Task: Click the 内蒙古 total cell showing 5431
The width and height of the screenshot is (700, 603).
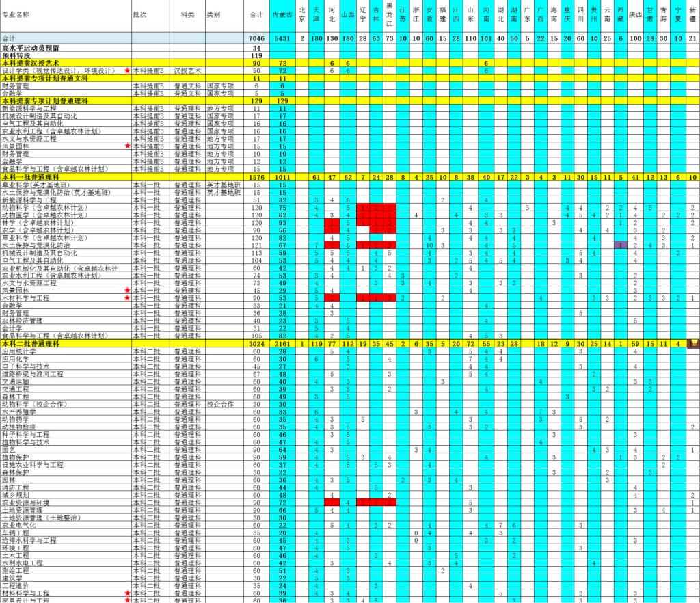Action: point(282,38)
